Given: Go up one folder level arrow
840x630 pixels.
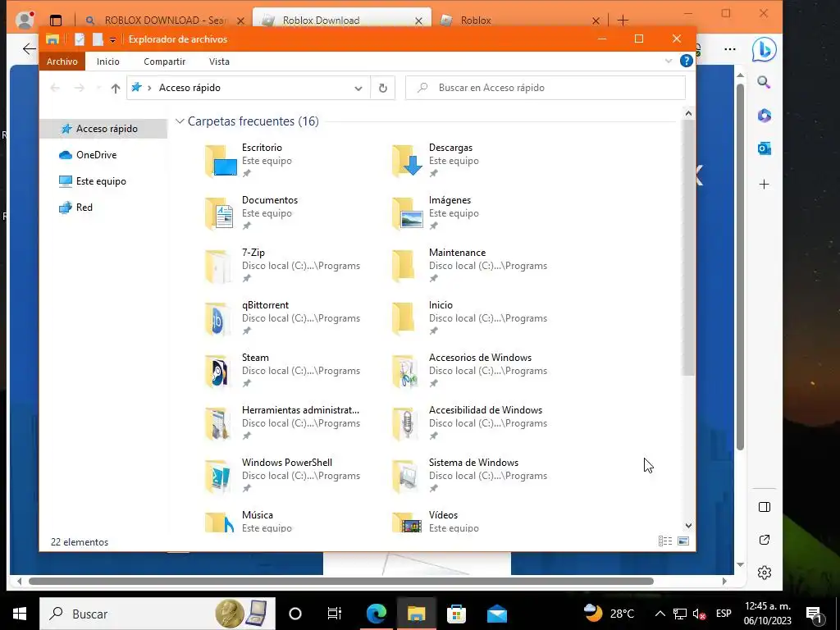Looking at the screenshot, I should pos(115,88).
